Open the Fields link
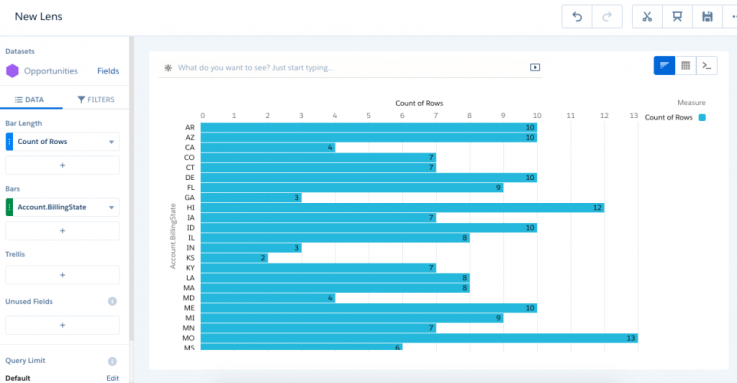Viewport: 737px width, 383px height. 108,71
